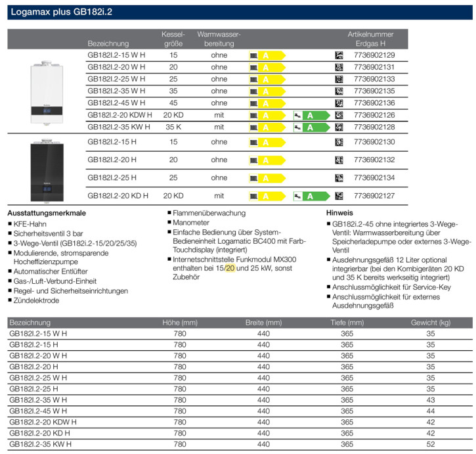Viewport: 476px width, 454px height.
Task: Click weight value 52 in dimensions table
Action: [x=431, y=444]
